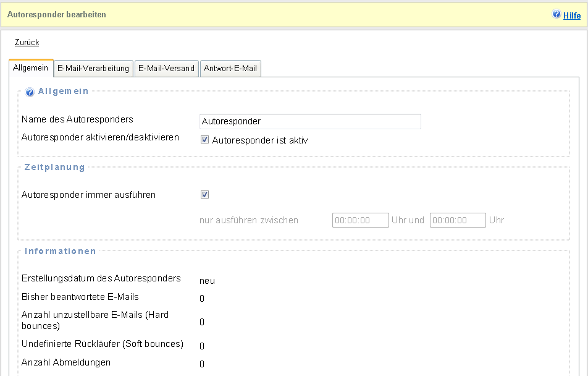Click the 'neu' creation date value
588x376 pixels.
pyautogui.click(x=207, y=281)
